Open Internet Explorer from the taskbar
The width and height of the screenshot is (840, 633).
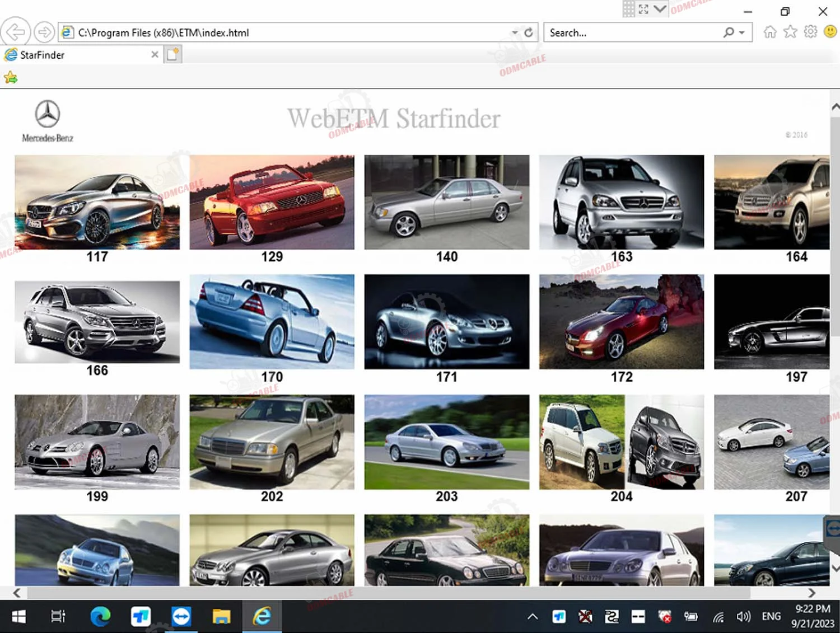tap(262, 616)
